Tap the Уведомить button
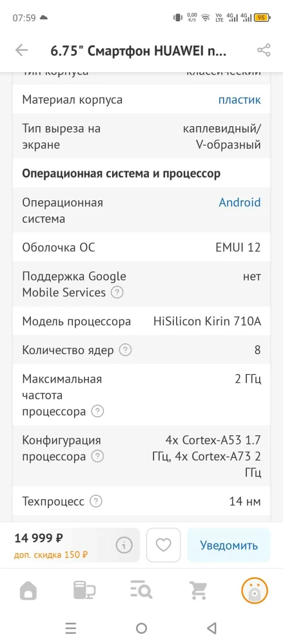The width and height of the screenshot is (283, 644). (229, 545)
